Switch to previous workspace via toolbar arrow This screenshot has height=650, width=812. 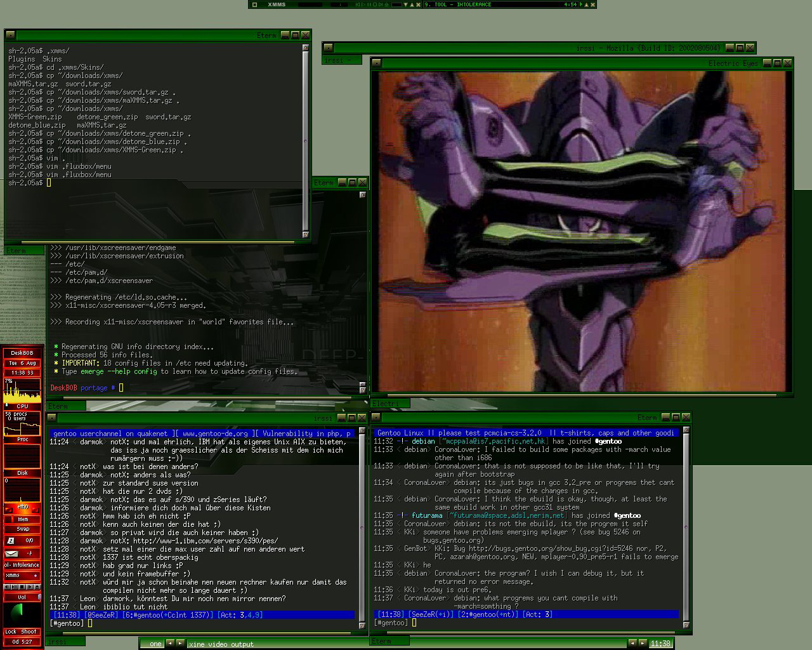click(171, 644)
